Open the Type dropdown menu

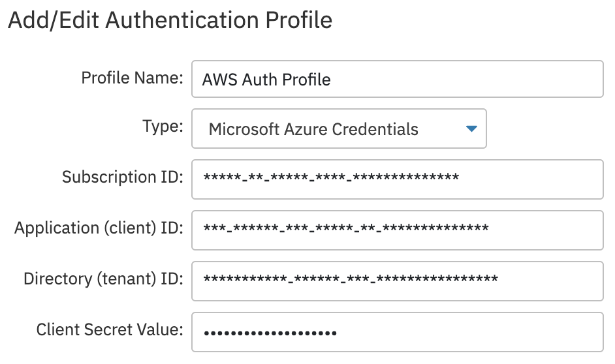[x=339, y=129]
